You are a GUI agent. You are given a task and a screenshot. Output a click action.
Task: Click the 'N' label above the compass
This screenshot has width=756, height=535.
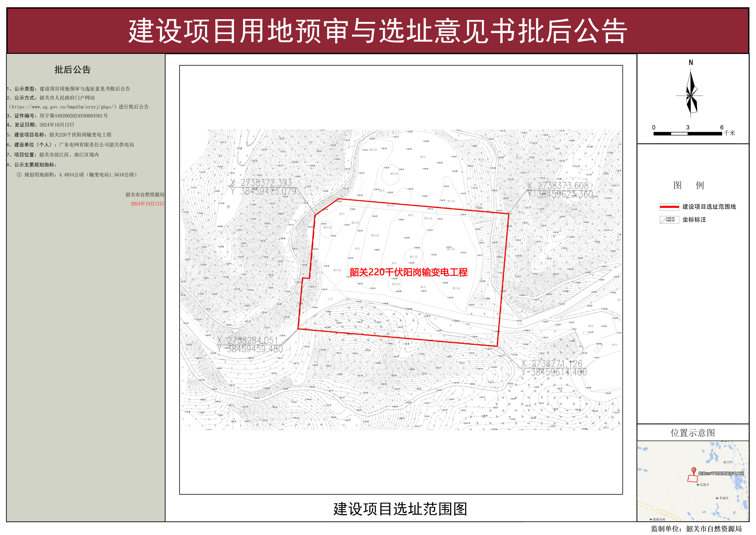pos(691,63)
